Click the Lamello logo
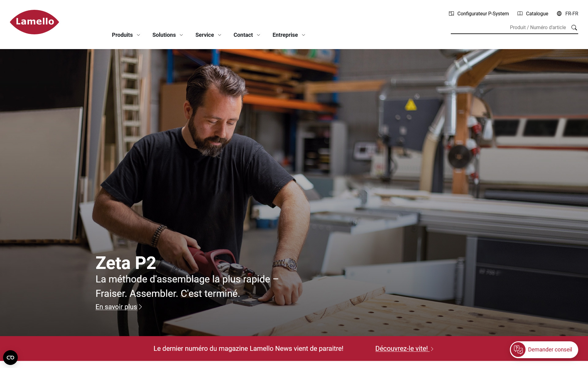 [34, 22]
